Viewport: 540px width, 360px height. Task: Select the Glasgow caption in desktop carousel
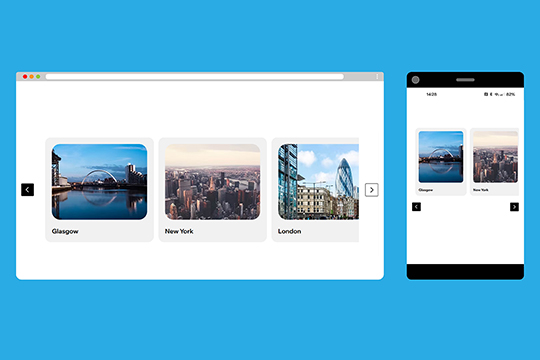point(65,231)
